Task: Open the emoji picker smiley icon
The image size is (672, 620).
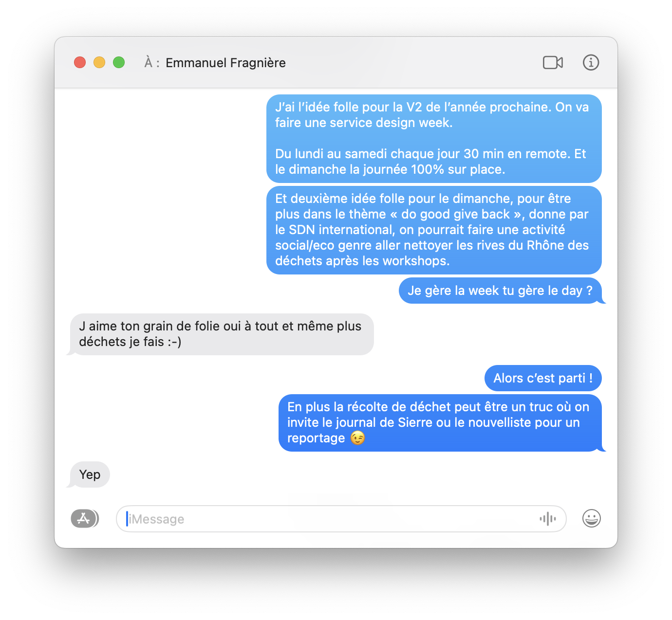Action: click(591, 518)
